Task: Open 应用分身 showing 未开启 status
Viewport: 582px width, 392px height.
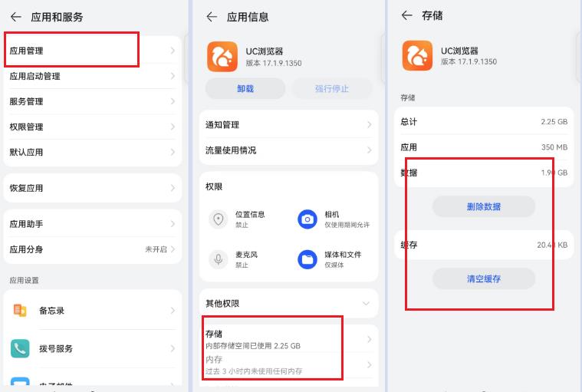Action: pyautogui.click(x=92, y=249)
